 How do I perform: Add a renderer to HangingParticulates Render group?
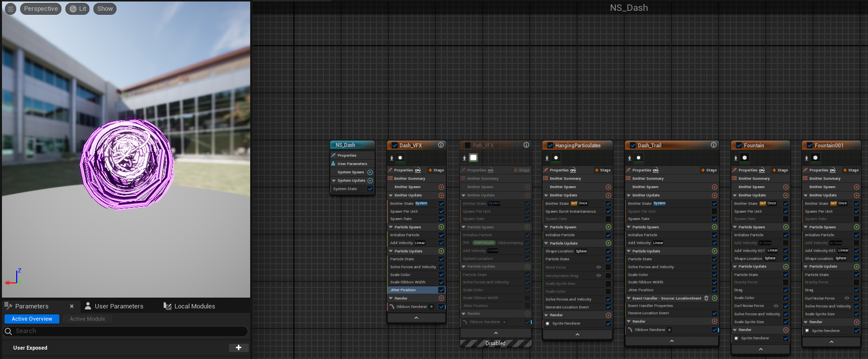click(608, 315)
